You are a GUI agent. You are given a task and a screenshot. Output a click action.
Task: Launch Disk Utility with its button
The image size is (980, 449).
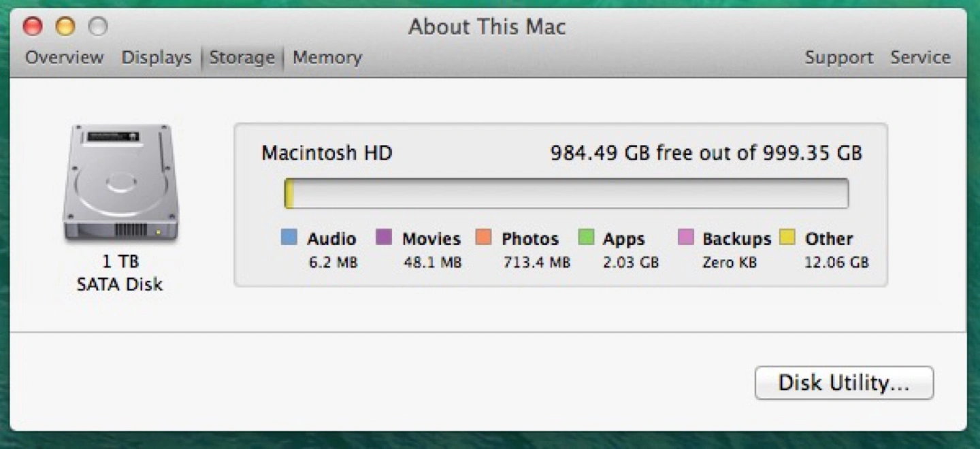(x=844, y=383)
